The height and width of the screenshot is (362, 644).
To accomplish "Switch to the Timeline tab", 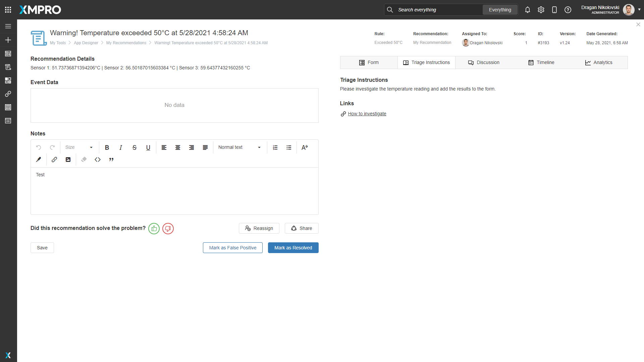I will click(x=541, y=63).
